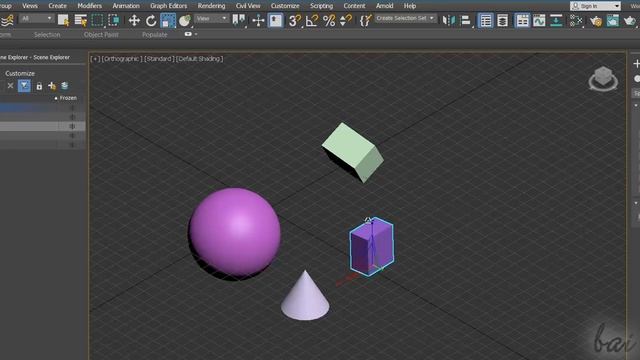The height and width of the screenshot is (360, 640).
Task: Click the Mirror tool icon
Action: (x=449, y=20)
